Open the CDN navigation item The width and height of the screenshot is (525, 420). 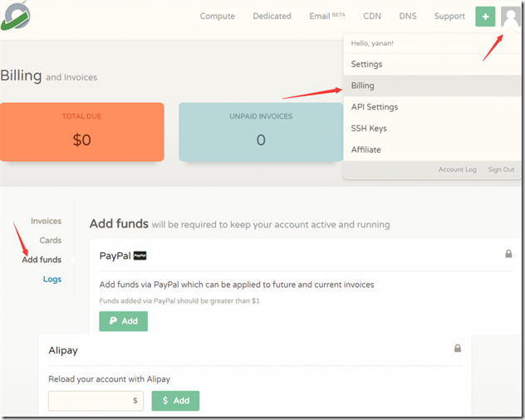pyautogui.click(x=372, y=16)
